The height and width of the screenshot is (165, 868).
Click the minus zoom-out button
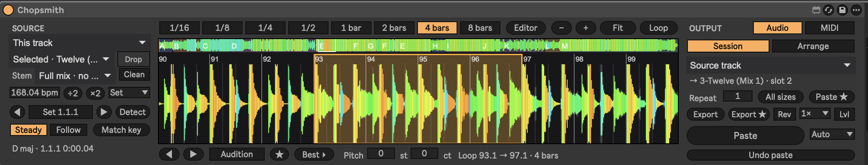coord(562,28)
